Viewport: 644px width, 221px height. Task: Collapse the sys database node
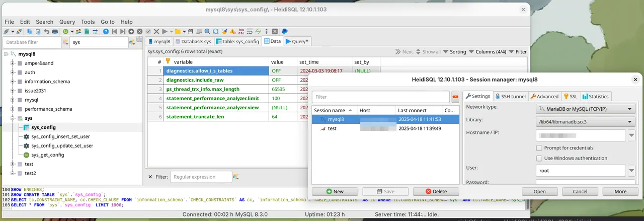tap(13, 118)
